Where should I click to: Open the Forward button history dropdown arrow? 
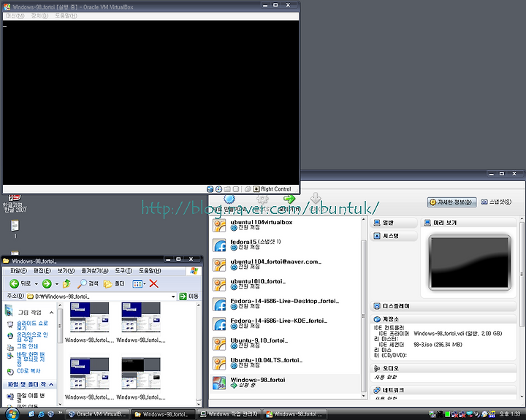coord(57,284)
